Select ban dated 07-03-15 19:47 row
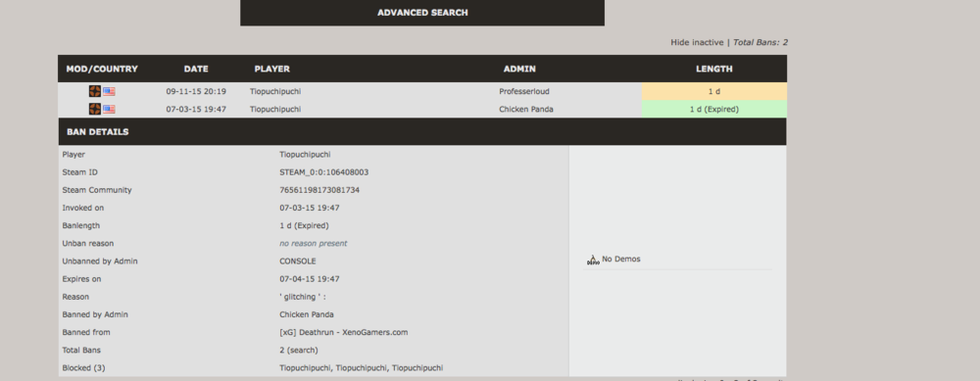 point(422,110)
